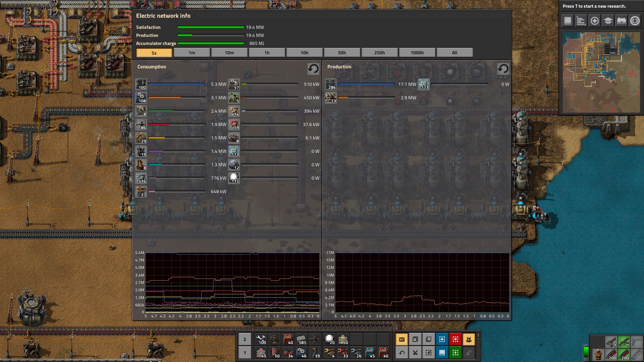Open the technology research graduation cap button

coord(608,21)
